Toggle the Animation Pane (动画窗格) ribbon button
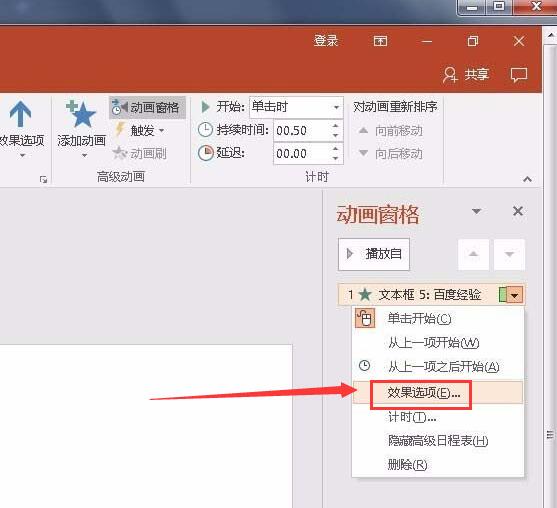This screenshot has width=557, height=508. [147, 107]
